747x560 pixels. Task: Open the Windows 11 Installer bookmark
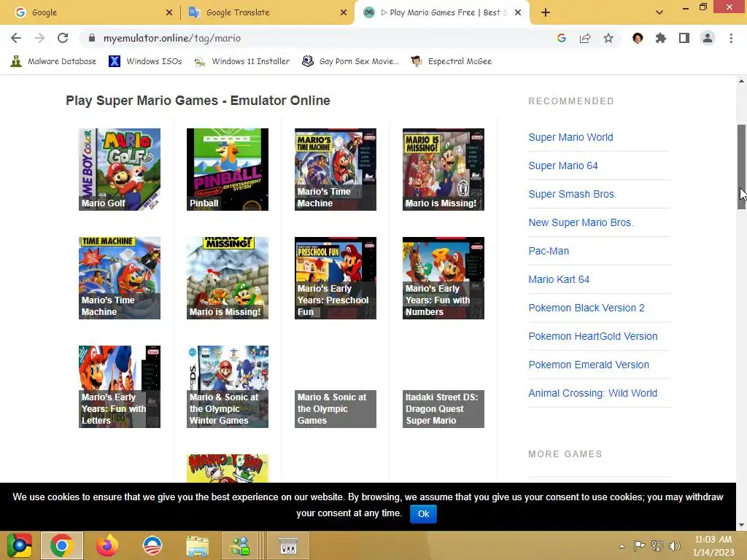[x=242, y=61]
